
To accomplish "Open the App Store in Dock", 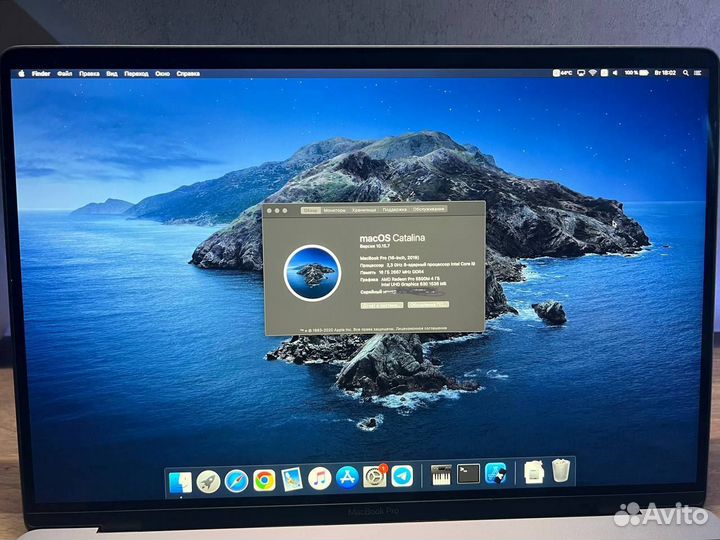I will point(347,478).
